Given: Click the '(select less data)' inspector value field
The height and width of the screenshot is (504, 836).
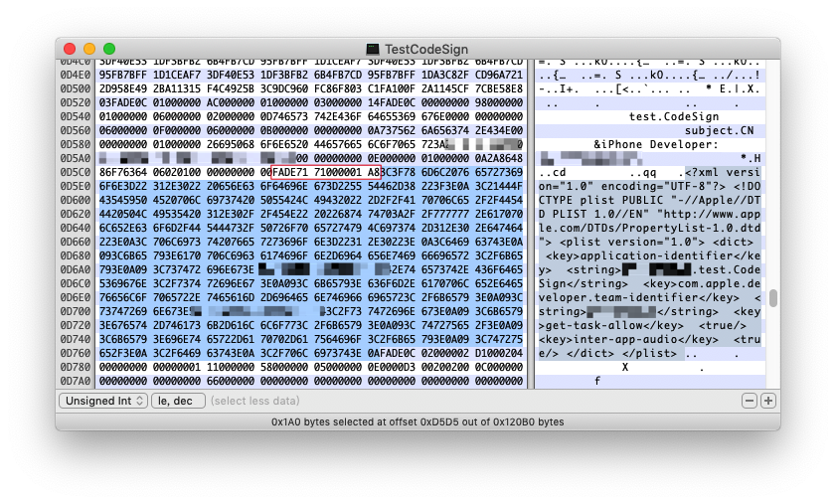Looking at the screenshot, I should pos(254,401).
